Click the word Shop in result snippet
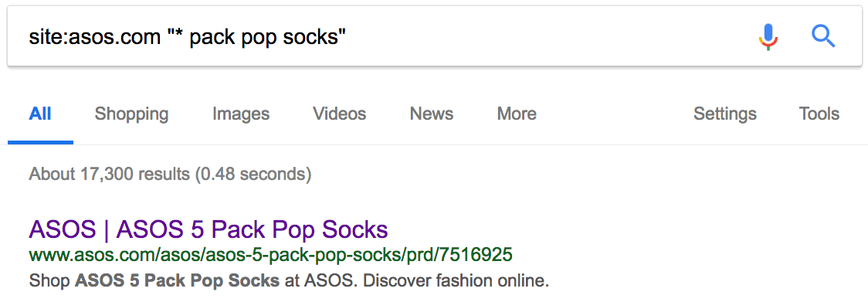 pyautogui.click(x=49, y=280)
